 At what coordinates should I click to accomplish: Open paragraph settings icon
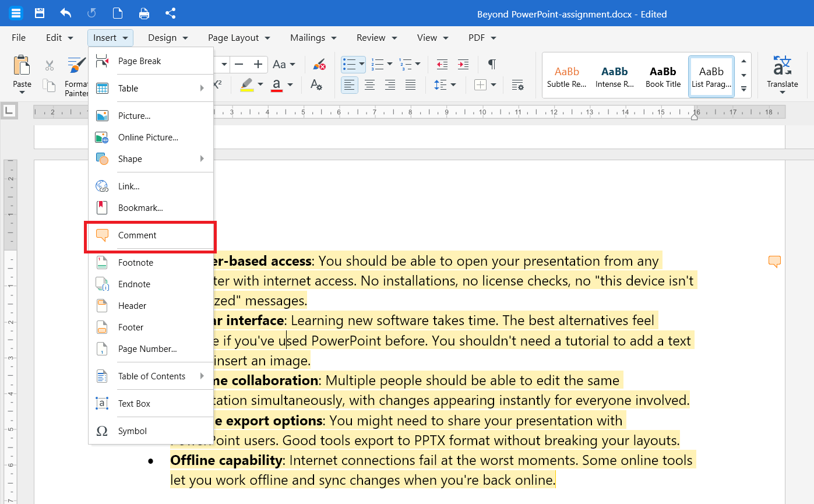tap(517, 85)
